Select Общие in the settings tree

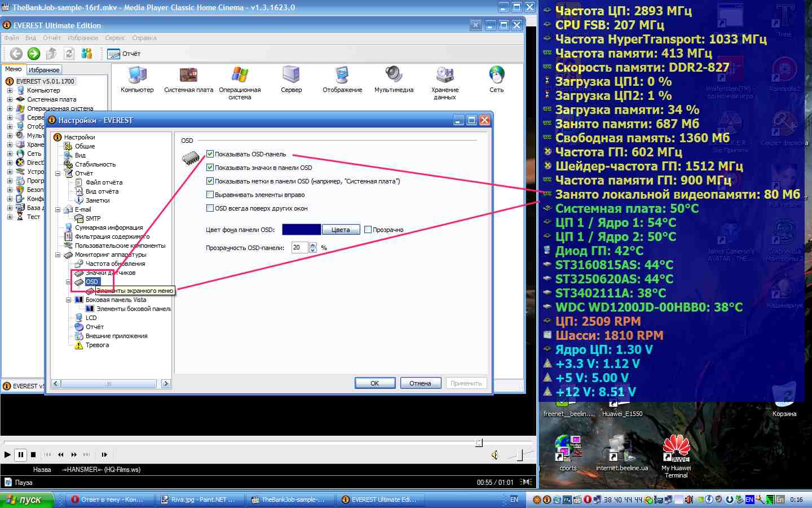pos(85,146)
